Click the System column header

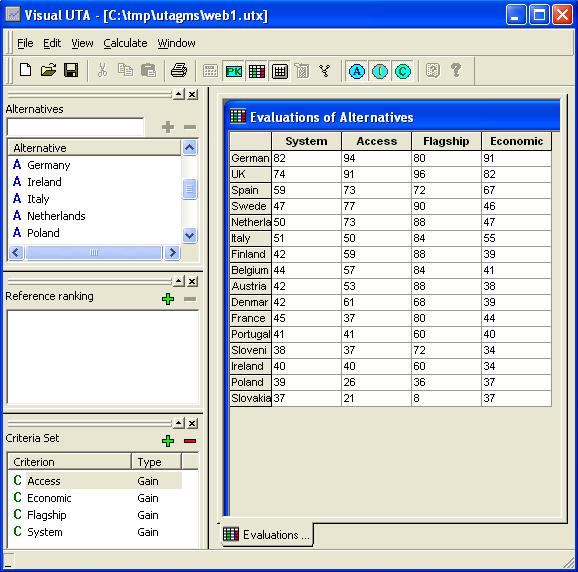[x=306, y=141]
